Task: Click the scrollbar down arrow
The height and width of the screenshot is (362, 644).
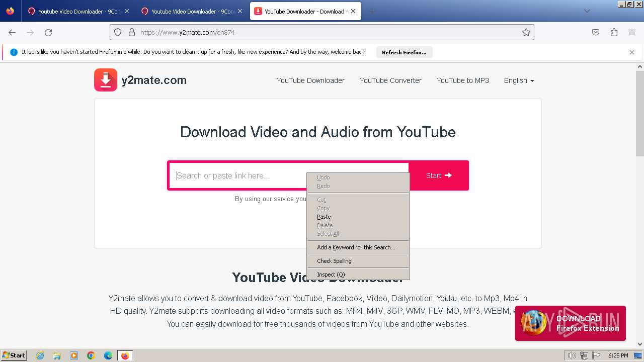Action: click(640, 344)
